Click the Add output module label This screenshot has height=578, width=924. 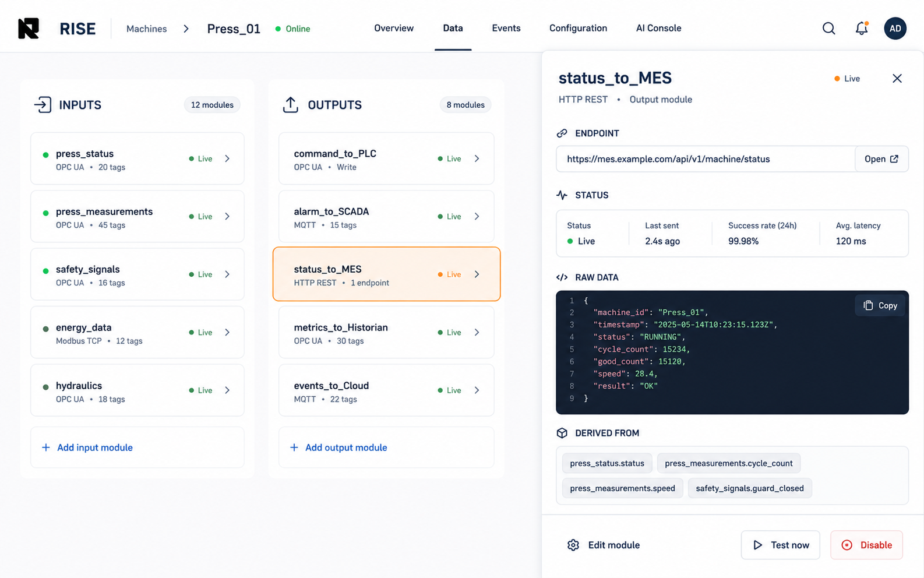tap(346, 447)
